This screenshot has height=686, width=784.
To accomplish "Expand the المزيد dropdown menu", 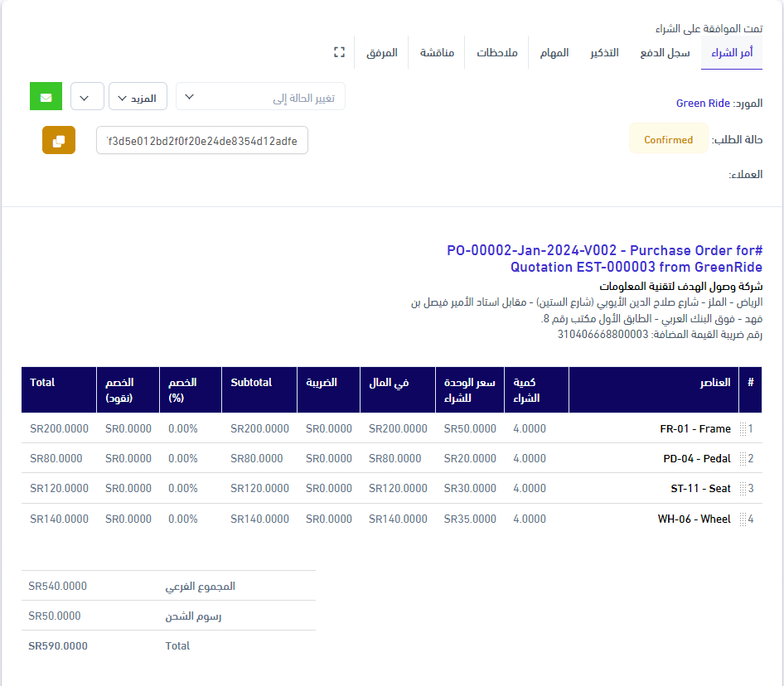I will coord(138,97).
